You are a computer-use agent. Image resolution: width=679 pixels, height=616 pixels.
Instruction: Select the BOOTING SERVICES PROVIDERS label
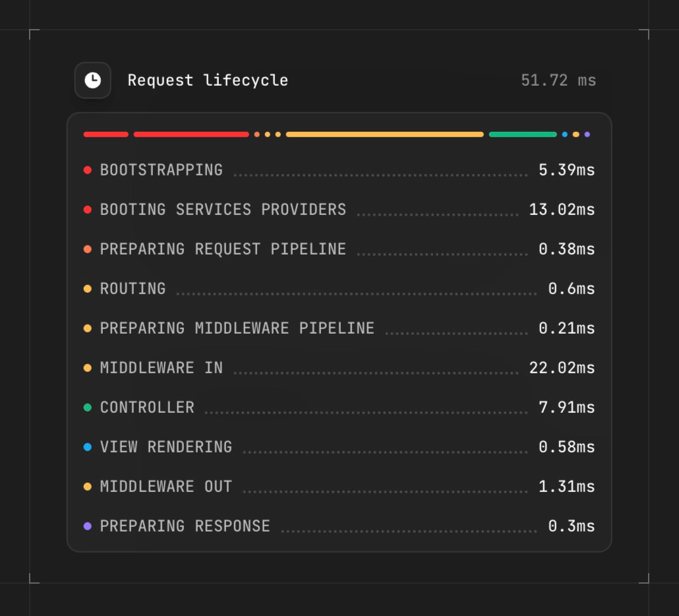[x=223, y=210]
